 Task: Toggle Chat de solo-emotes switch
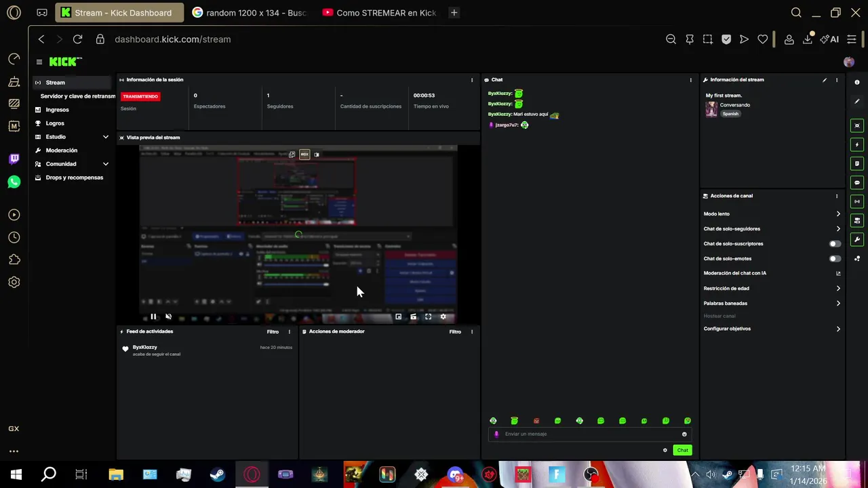(x=835, y=259)
